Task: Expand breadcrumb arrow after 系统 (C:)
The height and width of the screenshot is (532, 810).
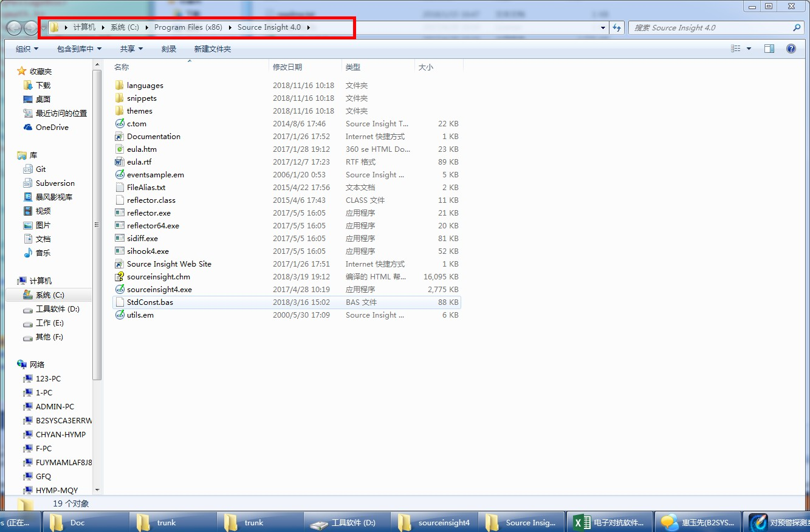Action: [147, 27]
